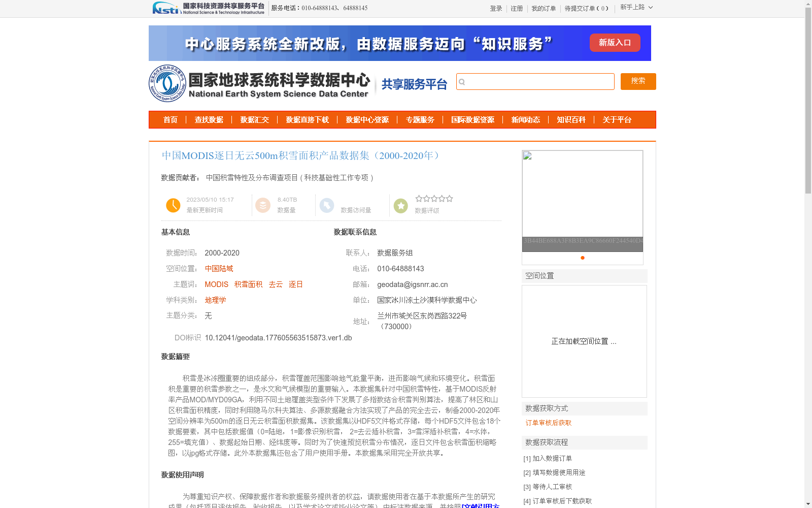The image size is (812, 508).
Task: Click the 新版入口 button on banner
Action: 615,43
